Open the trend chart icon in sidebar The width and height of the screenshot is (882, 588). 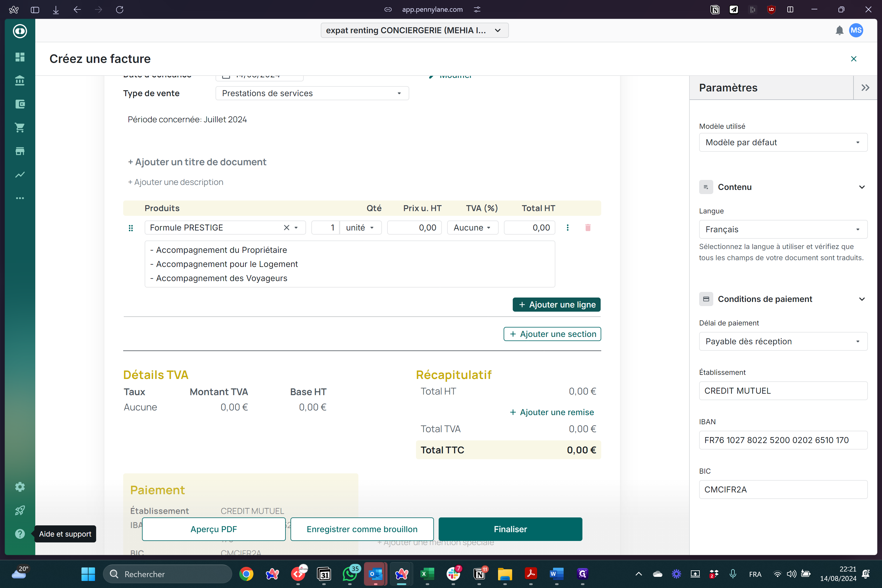pyautogui.click(x=20, y=174)
